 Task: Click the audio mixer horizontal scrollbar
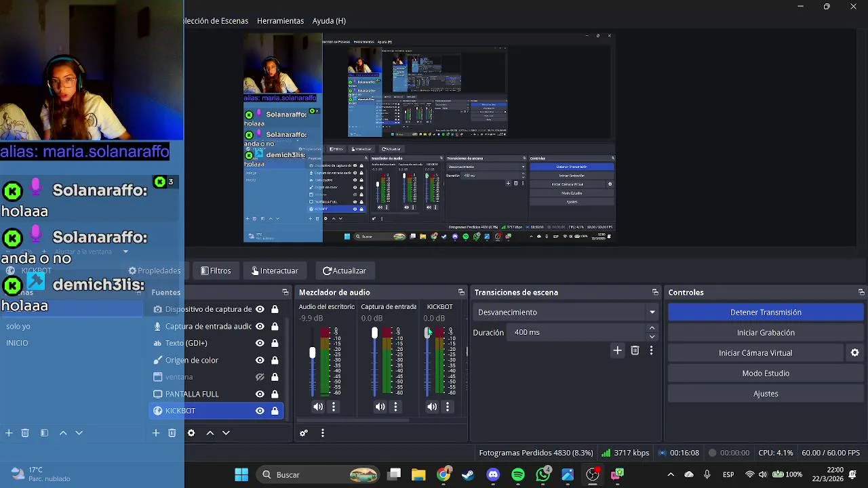pos(353,420)
